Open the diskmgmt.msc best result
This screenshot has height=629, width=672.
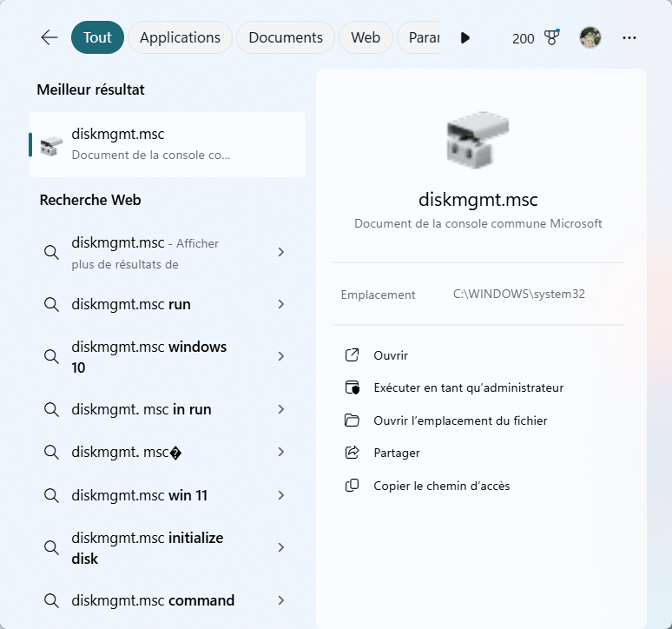tap(168, 144)
